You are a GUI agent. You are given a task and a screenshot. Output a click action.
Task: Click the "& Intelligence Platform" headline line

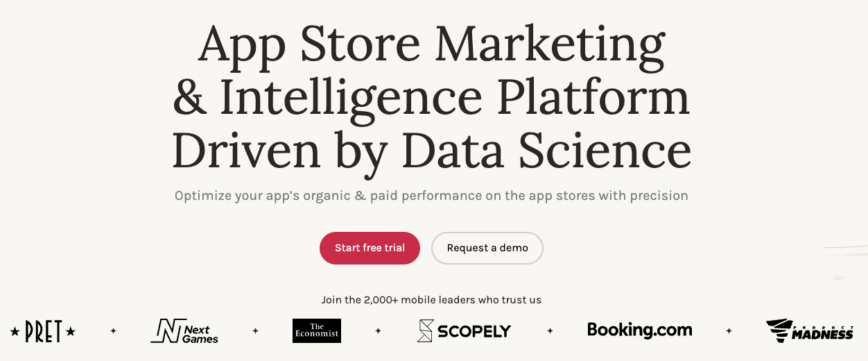(431, 99)
